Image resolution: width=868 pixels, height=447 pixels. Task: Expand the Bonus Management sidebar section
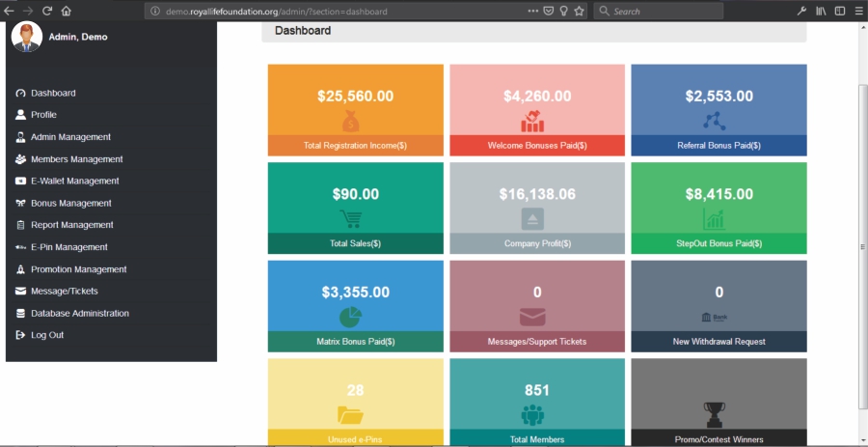70,204
